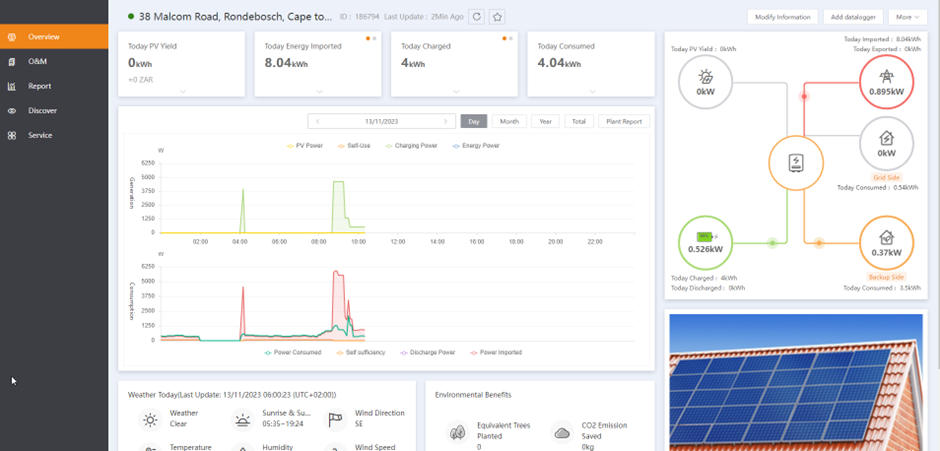Go to previous day using date arrow

click(x=318, y=121)
